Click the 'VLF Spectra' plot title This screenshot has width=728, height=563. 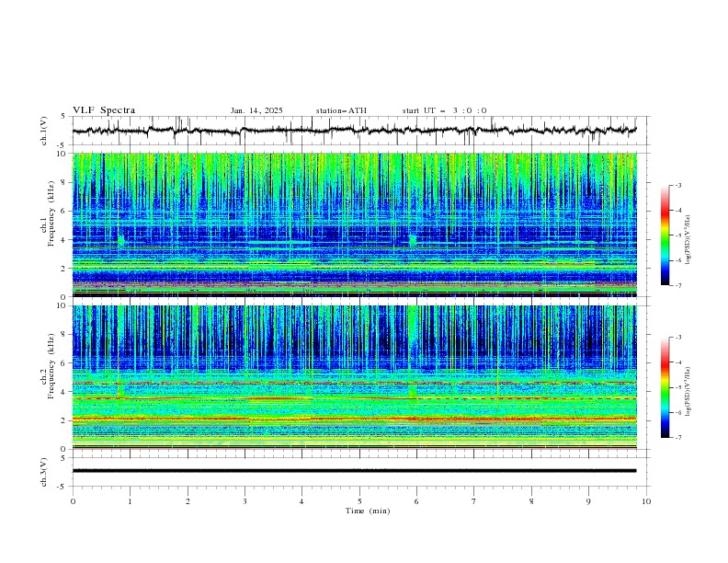point(104,110)
